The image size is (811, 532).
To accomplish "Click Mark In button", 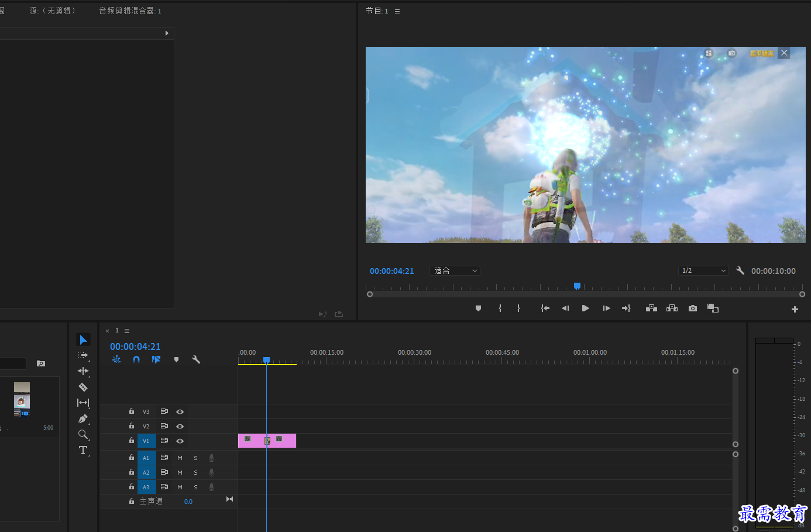I will pyautogui.click(x=500, y=308).
